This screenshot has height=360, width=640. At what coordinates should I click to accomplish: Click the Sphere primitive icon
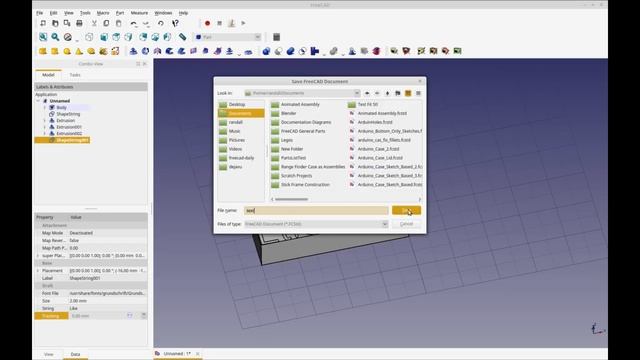67,51
